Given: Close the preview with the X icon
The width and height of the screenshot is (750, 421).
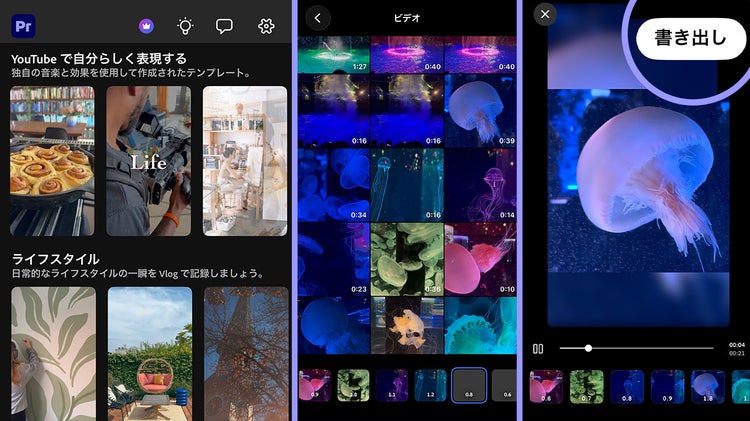Looking at the screenshot, I should tap(545, 14).
